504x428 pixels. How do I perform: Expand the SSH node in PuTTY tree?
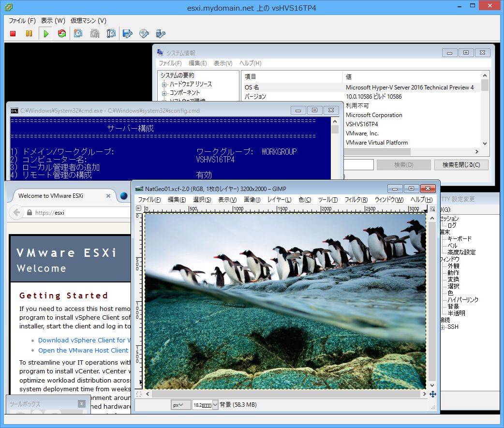443,327
